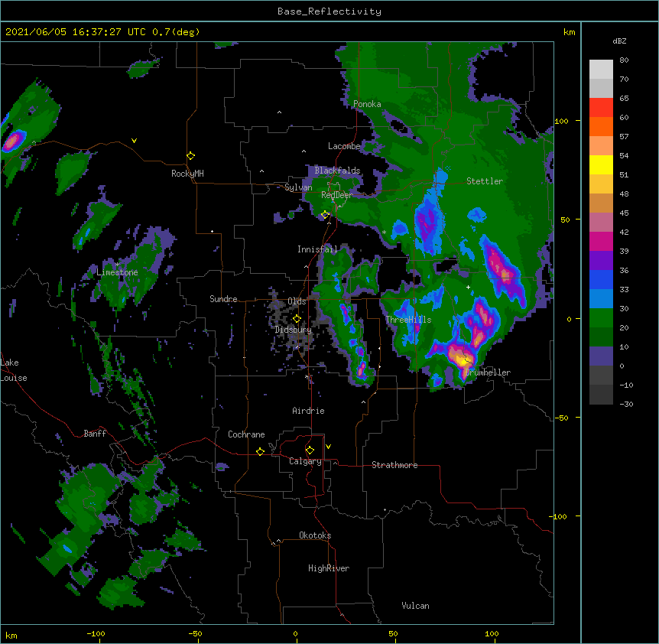Select the yellow 54-51 dBZ legend swatch
Viewport: 659px width, 644px height.
pyautogui.click(x=601, y=164)
